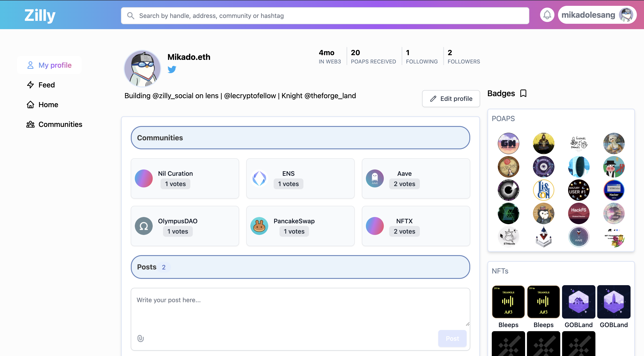Image resolution: width=644 pixels, height=356 pixels.
Task: Open the Twitter bird link
Action: point(172,69)
